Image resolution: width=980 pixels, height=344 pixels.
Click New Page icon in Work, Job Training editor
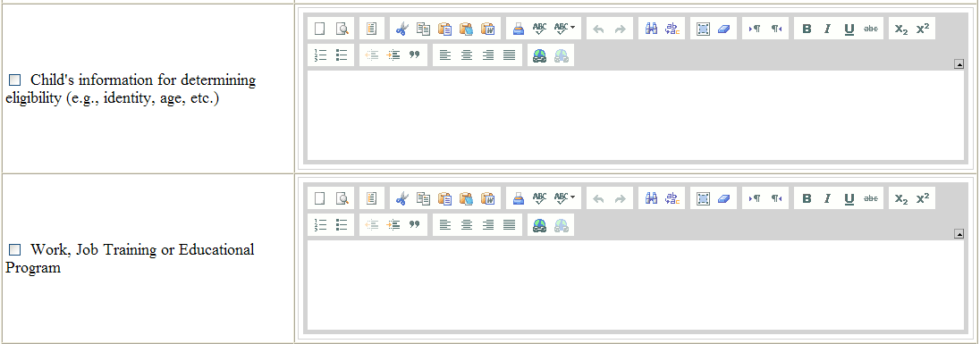[319, 198]
